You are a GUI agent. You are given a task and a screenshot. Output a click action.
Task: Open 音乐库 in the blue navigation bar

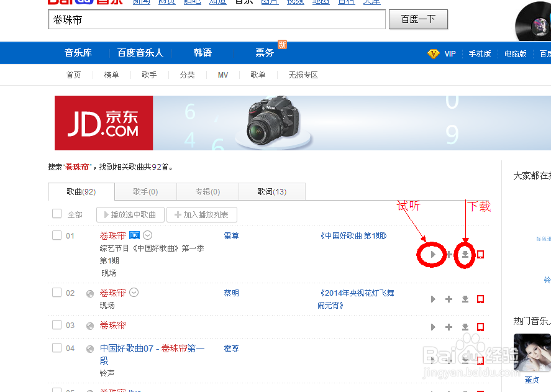point(78,53)
